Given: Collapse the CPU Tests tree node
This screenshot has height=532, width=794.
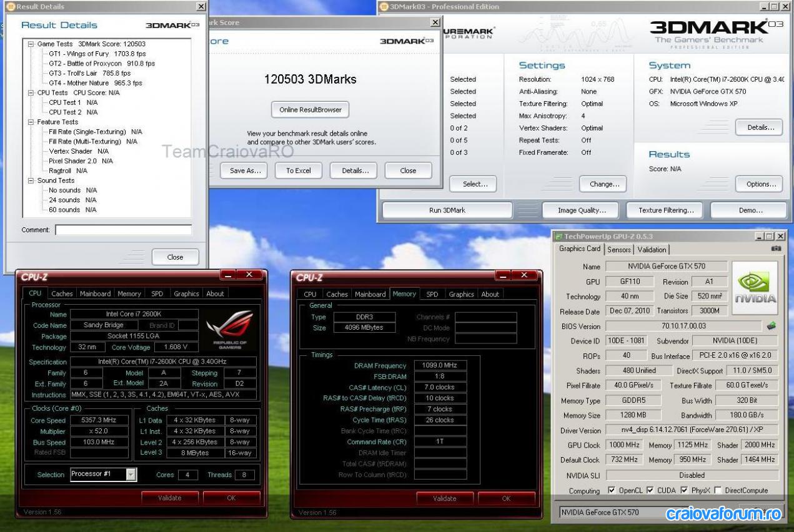Looking at the screenshot, I should click(x=31, y=93).
